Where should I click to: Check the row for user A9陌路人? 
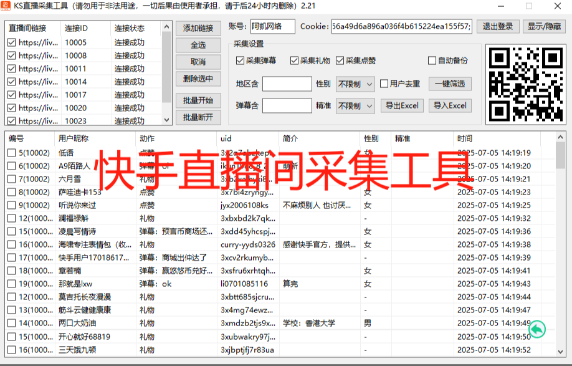point(11,166)
